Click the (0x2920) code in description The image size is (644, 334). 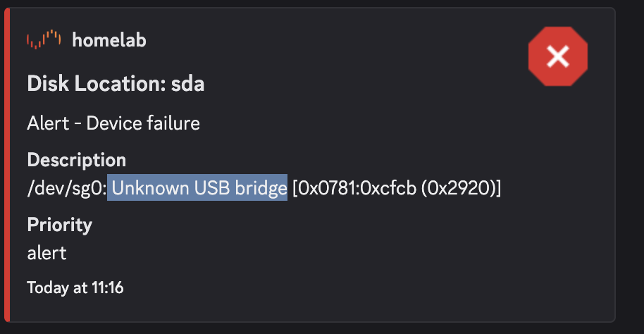click(459, 188)
